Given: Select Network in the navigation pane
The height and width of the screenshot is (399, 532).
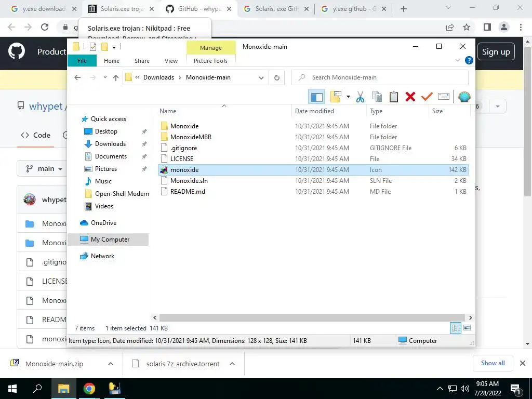Looking at the screenshot, I should point(102,256).
